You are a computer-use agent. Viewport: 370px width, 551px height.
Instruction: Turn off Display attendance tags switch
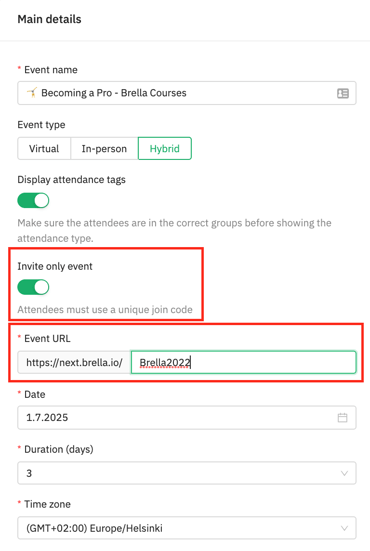click(x=33, y=200)
